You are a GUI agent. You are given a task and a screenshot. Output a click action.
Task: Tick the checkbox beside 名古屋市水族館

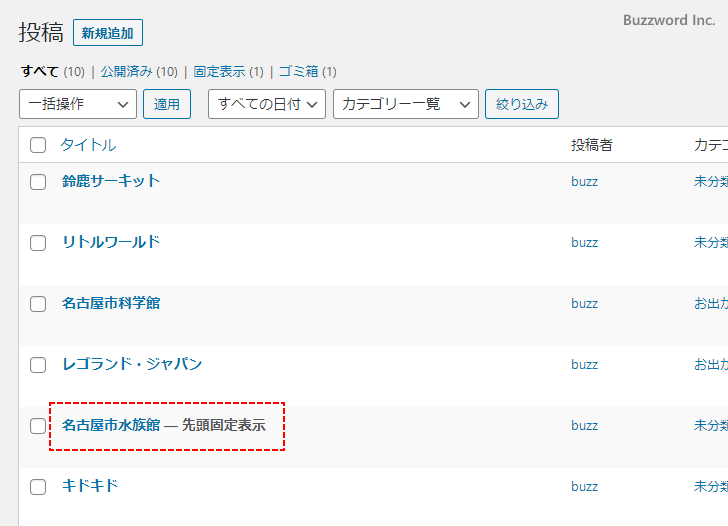pos(38,426)
